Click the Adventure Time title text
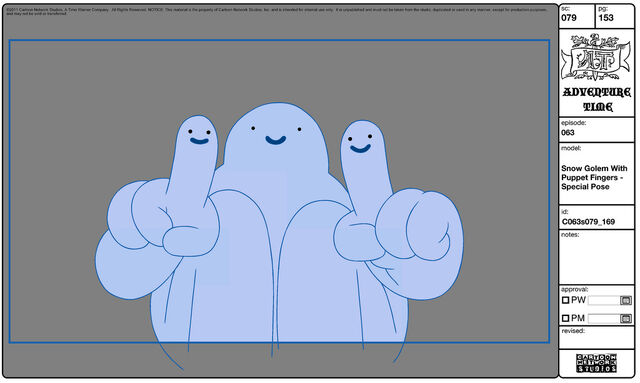 pos(597,99)
